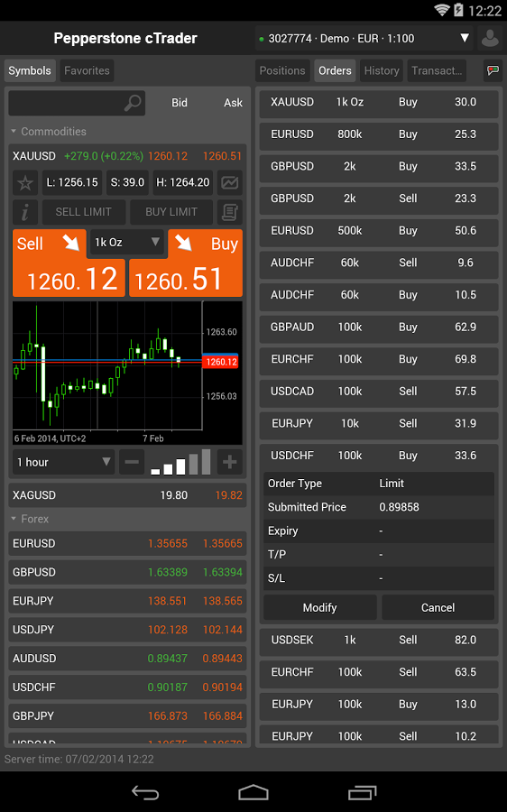
Task: Tap the Wi-Fi status icon
Action: tap(442, 10)
